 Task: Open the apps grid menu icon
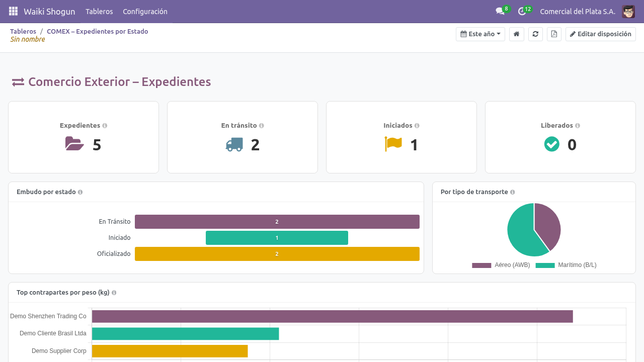click(x=13, y=11)
